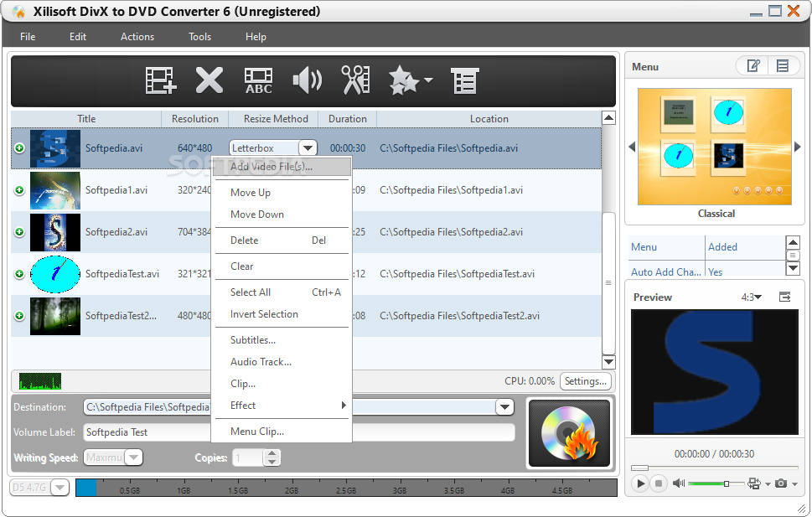Click the green plus beside SoftpediaTest.avi
The image size is (812, 517).
click(19, 273)
